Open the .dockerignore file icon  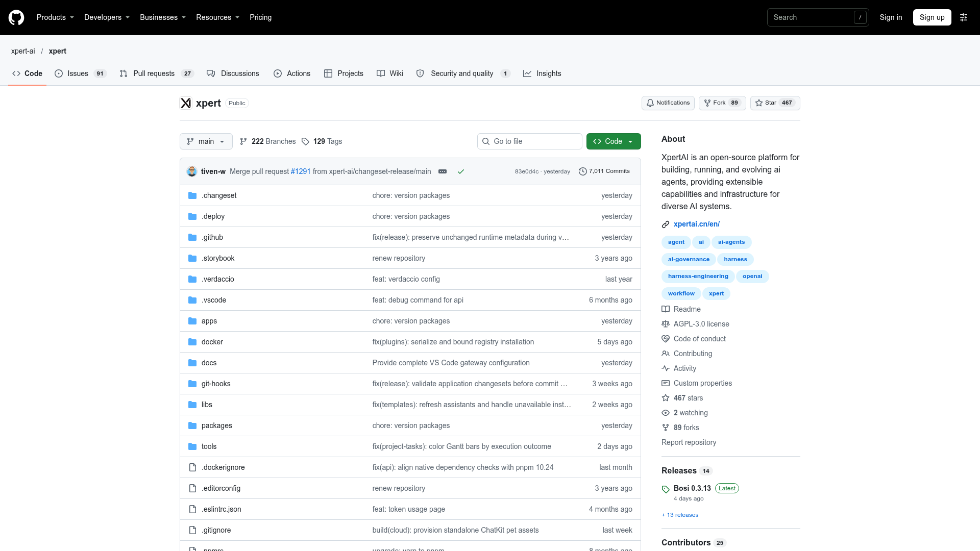[192, 467]
